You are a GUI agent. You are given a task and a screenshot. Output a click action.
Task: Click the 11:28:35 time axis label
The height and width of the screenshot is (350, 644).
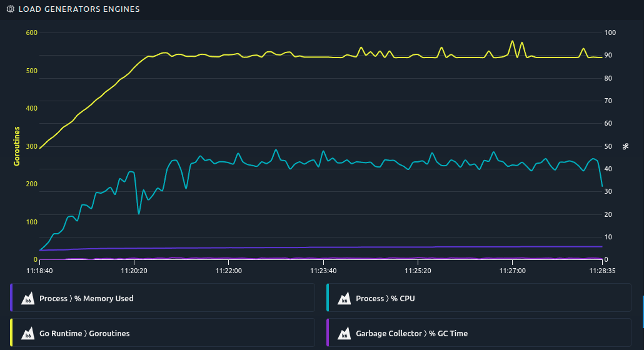(x=602, y=271)
